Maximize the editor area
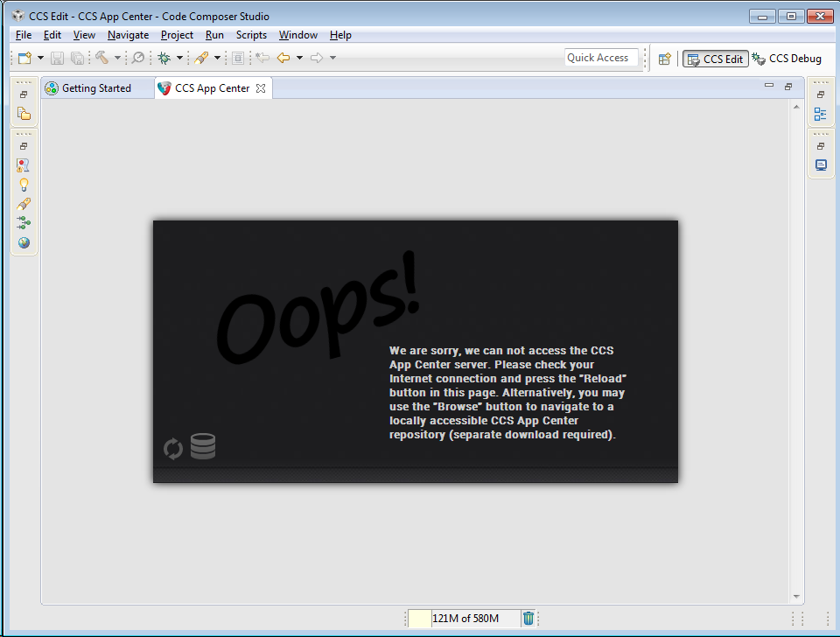 788,87
